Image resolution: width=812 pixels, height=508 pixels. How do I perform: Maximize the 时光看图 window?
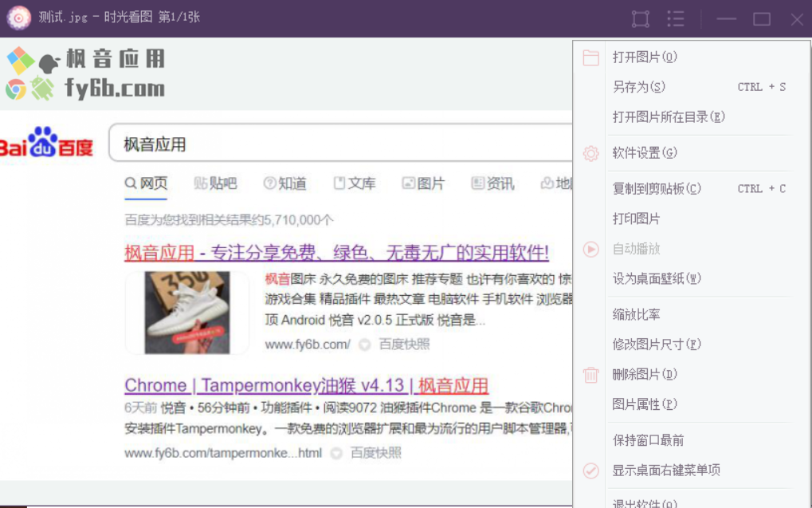[x=762, y=19]
